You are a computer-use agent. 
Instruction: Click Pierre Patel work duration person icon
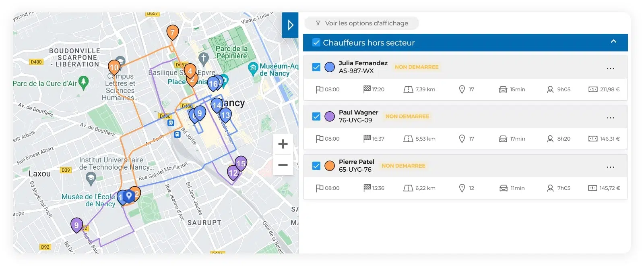point(550,188)
